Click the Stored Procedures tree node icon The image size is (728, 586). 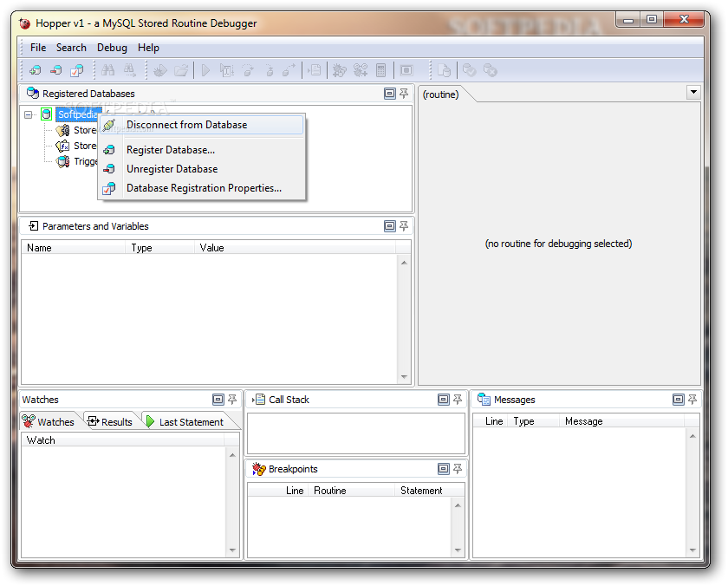tap(62, 131)
